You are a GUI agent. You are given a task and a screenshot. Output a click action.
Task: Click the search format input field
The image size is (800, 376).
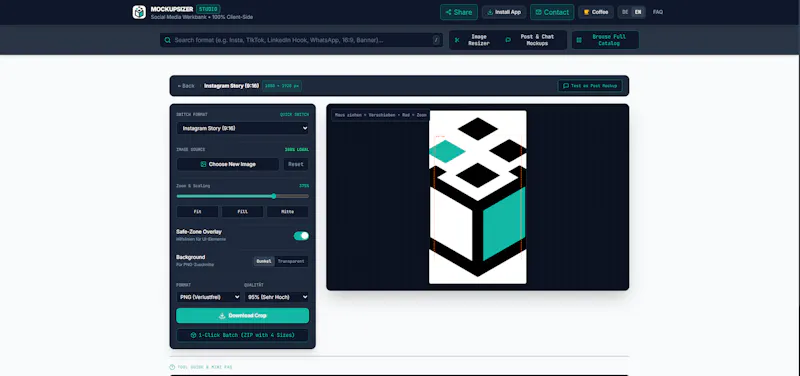tap(301, 40)
